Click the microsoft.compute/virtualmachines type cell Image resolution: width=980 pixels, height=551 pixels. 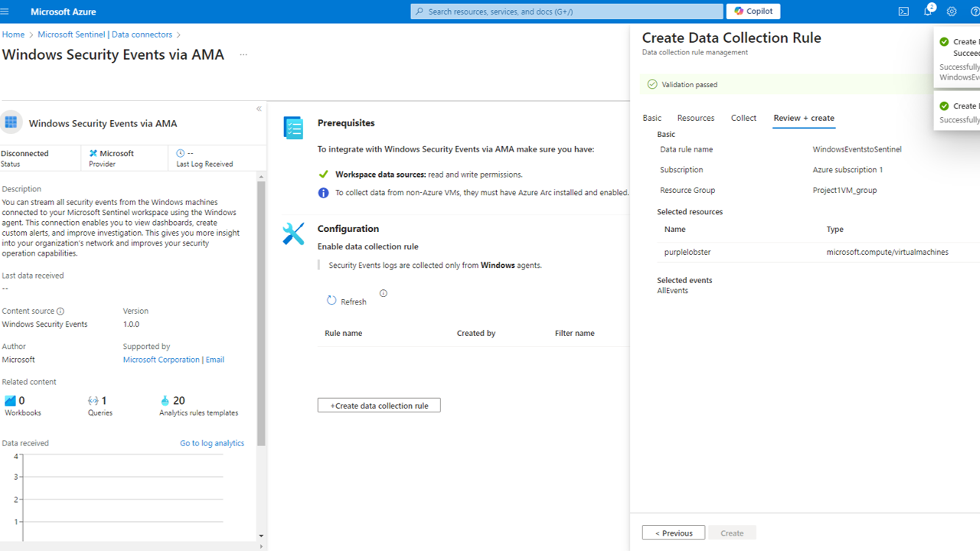(x=887, y=252)
